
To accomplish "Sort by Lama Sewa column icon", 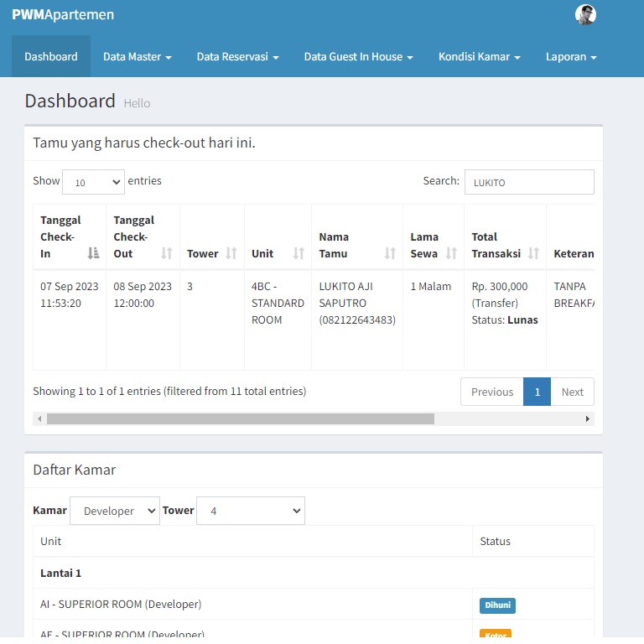I will tap(451, 253).
